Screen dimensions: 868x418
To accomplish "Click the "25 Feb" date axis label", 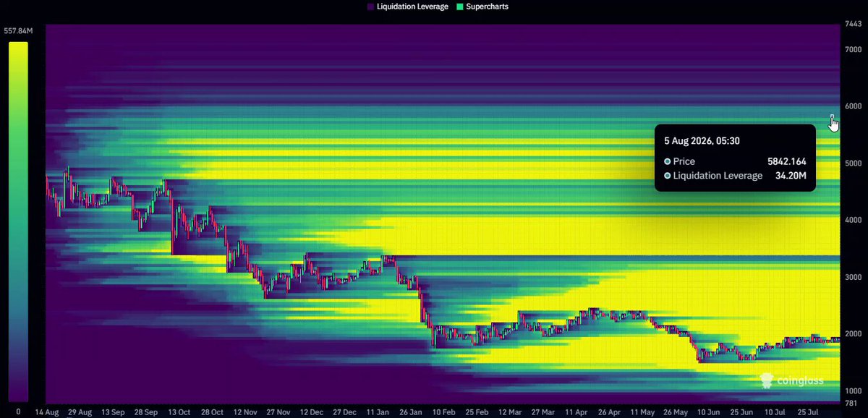I will pyautogui.click(x=478, y=411).
